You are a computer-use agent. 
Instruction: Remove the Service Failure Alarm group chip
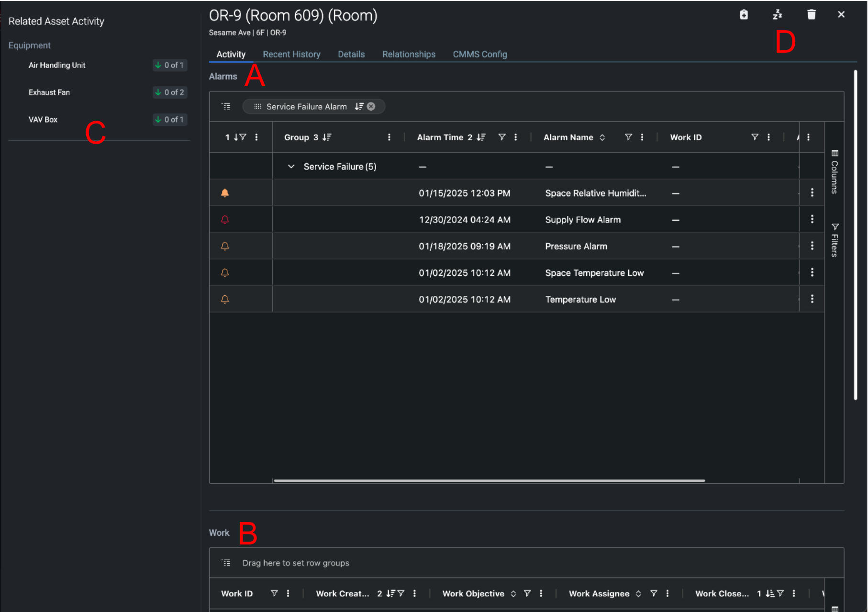click(x=371, y=106)
